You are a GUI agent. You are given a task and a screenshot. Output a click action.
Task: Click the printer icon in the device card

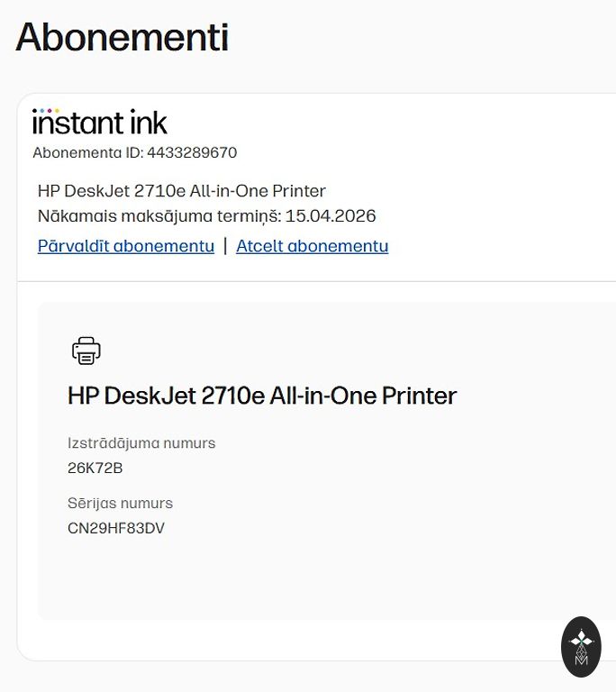coord(86,351)
